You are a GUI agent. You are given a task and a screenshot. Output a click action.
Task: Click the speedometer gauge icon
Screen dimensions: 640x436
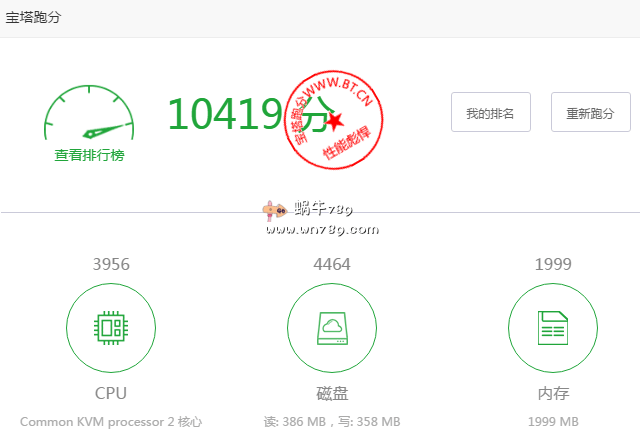89,113
